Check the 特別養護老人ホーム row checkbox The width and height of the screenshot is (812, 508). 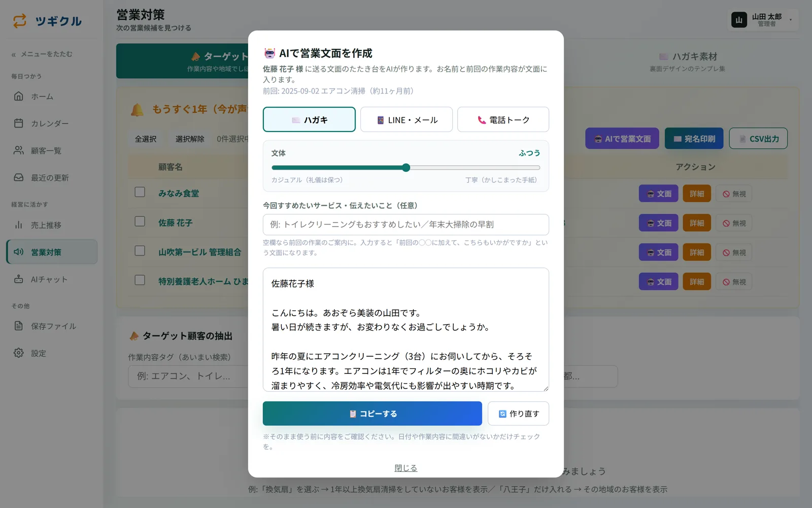(140, 280)
